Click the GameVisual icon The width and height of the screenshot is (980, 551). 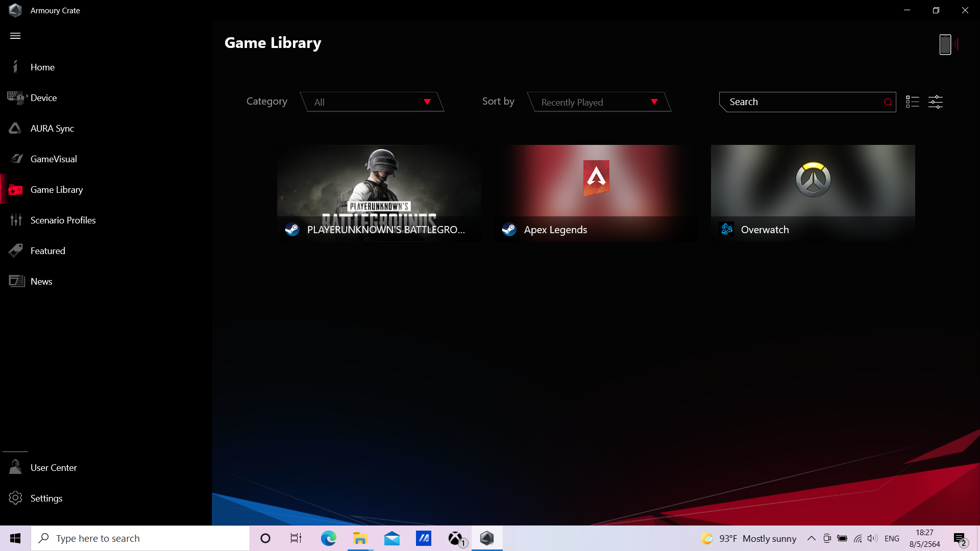pyautogui.click(x=16, y=159)
